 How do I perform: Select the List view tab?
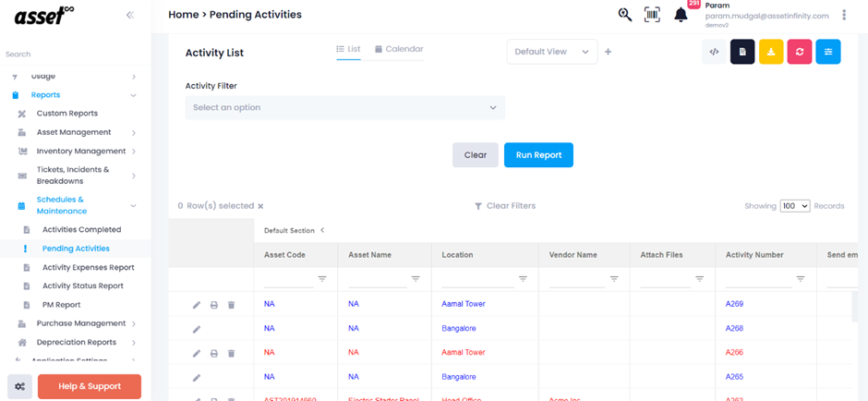tap(348, 49)
